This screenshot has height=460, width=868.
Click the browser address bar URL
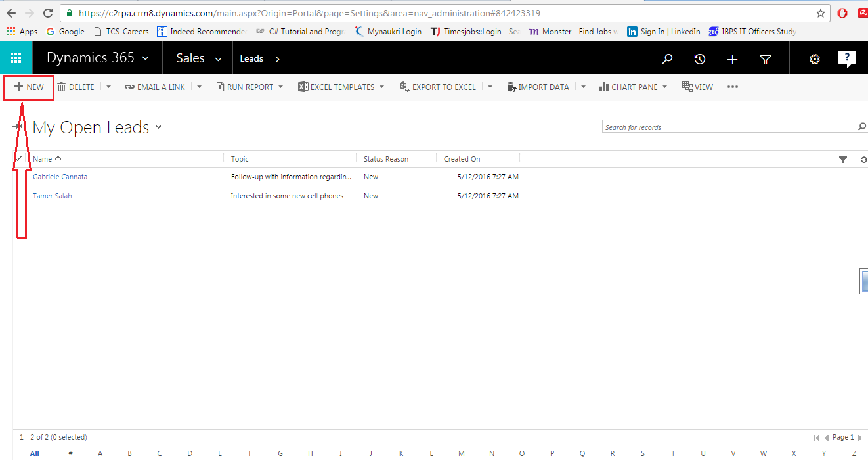pyautogui.click(x=309, y=13)
